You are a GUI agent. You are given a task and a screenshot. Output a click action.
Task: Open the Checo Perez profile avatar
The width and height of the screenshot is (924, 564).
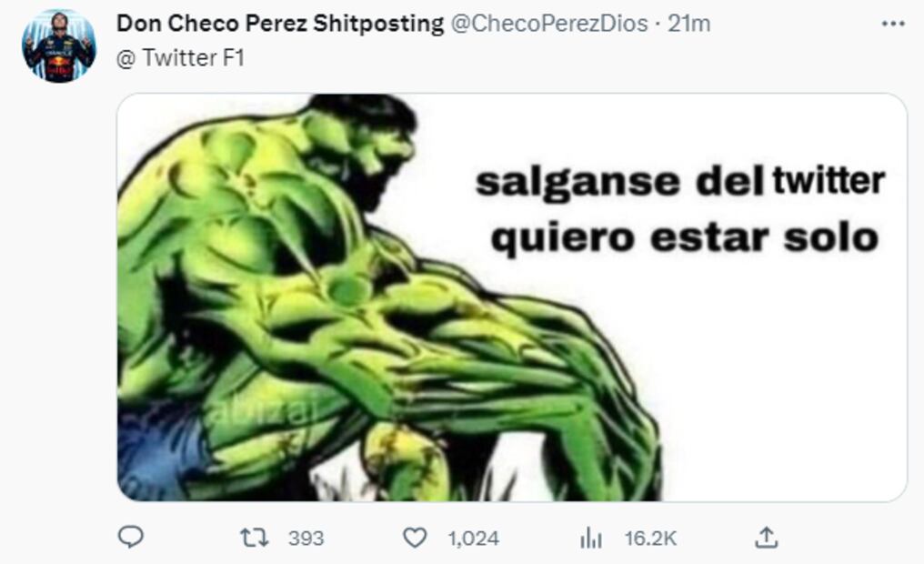(x=59, y=46)
